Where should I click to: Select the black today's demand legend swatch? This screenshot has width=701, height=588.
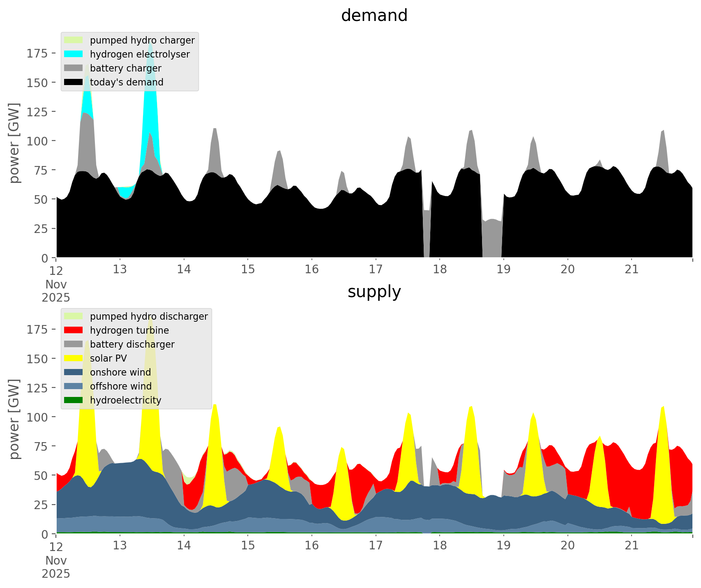74,82
